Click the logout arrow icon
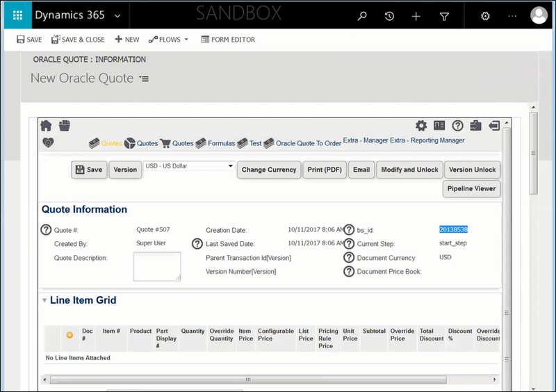This screenshot has height=392, width=556. tap(494, 126)
